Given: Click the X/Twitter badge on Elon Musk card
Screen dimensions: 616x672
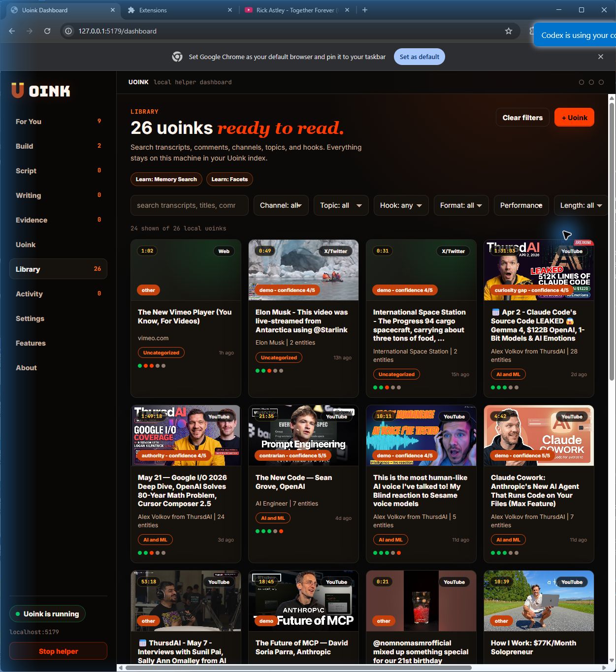Looking at the screenshot, I should coord(335,251).
